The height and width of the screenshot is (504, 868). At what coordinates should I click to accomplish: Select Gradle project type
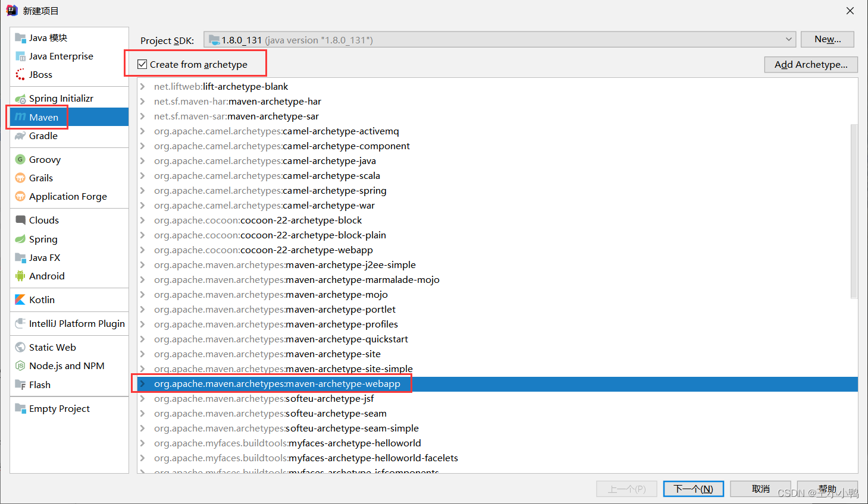point(69,136)
